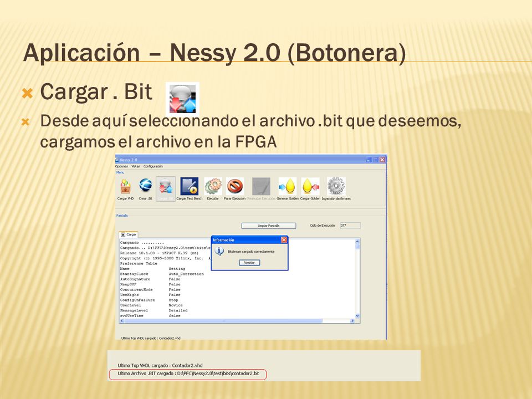Click the Parar Ejecución stop icon
The width and height of the screenshot is (532, 399).
[x=235, y=186]
